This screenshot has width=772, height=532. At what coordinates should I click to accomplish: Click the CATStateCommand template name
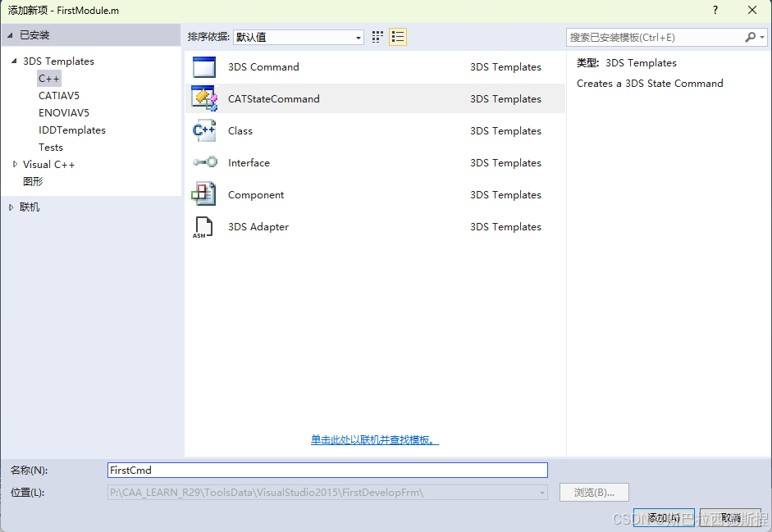(x=274, y=99)
